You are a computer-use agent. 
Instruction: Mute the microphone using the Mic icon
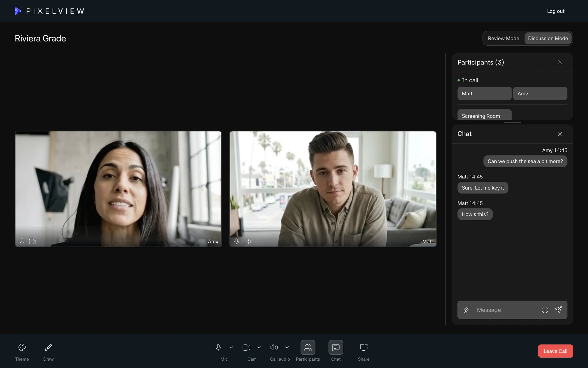218,347
